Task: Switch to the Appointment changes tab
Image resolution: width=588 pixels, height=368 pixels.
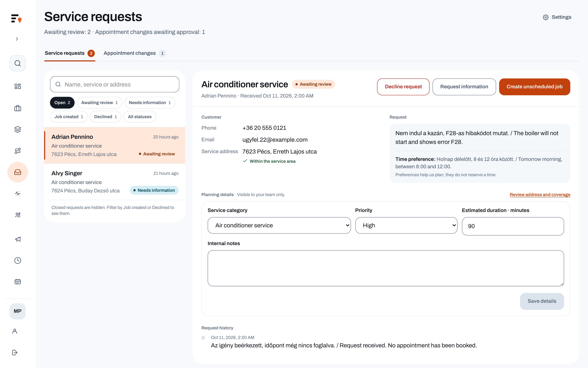Action: [135, 53]
